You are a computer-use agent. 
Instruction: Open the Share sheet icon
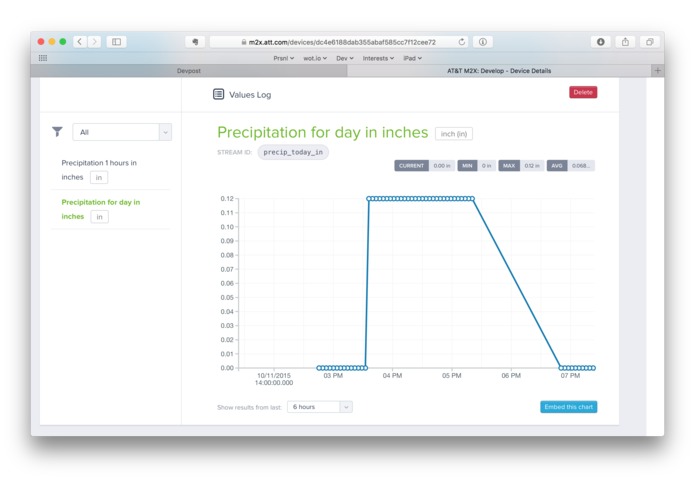coord(625,42)
